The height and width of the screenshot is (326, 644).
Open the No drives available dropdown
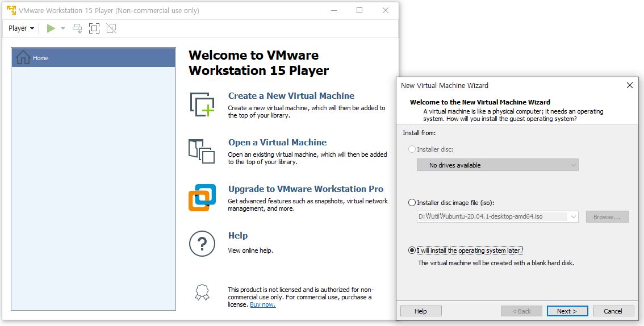pyautogui.click(x=497, y=165)
